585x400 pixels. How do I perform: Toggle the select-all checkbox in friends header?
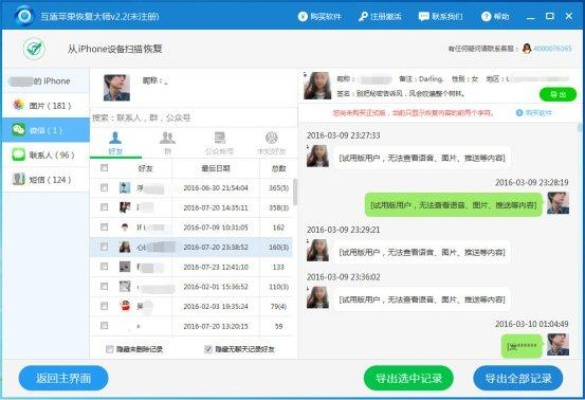tap(104, 168)
